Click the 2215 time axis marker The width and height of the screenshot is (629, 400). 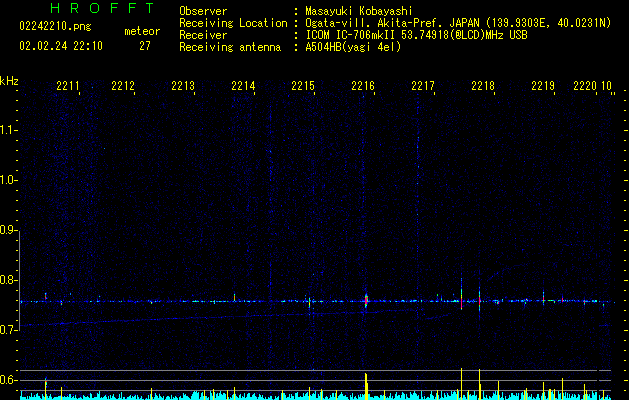point(303,86)
